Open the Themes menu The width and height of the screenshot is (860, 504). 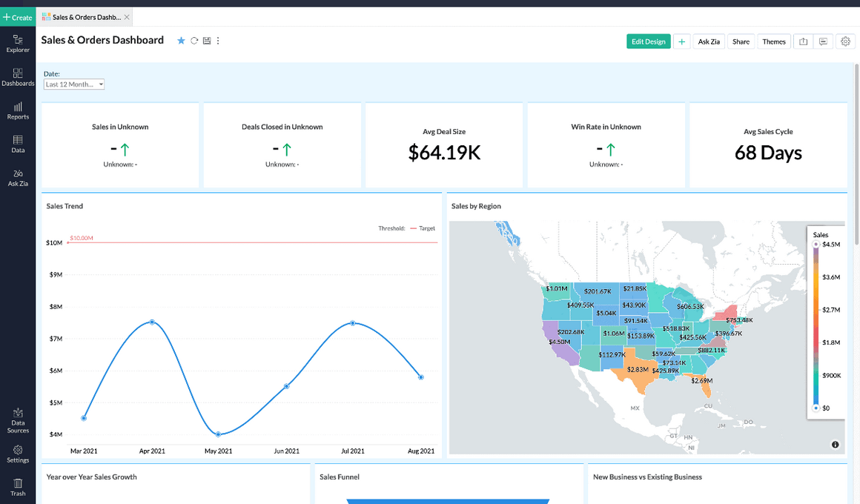click(774, 42)
